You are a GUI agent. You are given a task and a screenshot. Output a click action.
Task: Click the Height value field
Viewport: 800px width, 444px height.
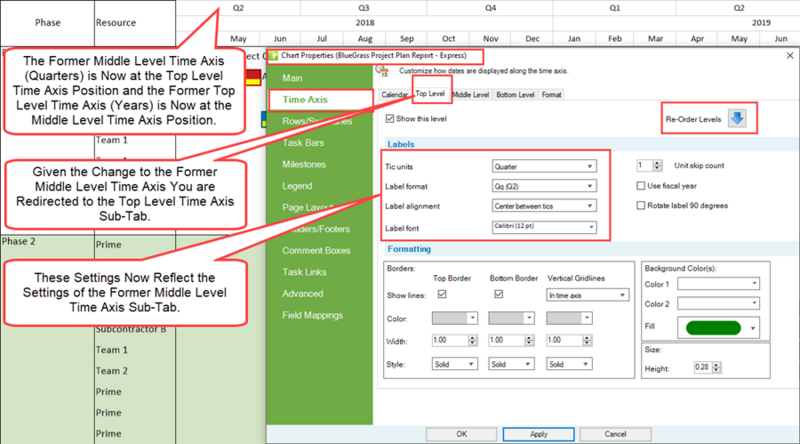tap(703, 367)
